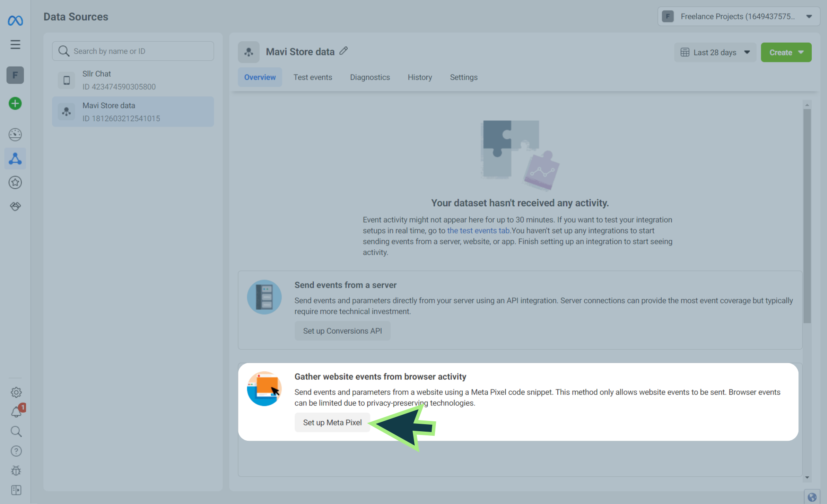Click the pencil icon to rename dataset
Viewport: 827px width, 504px height.
[x=344, y=51]
